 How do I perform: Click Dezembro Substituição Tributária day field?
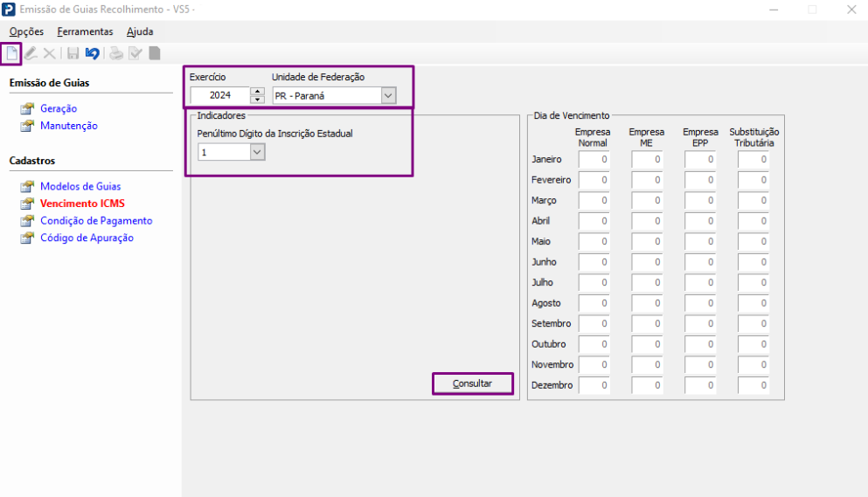(753, 385)
